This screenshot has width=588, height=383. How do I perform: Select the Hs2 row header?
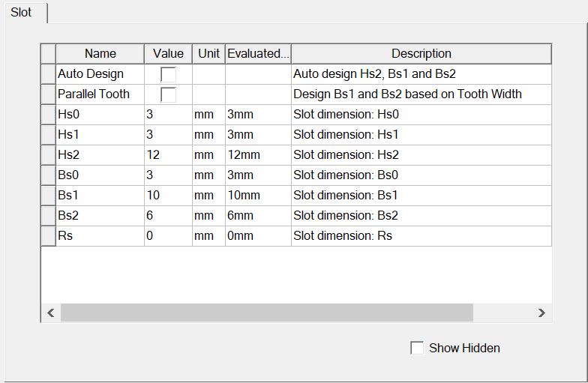[48, 154]
